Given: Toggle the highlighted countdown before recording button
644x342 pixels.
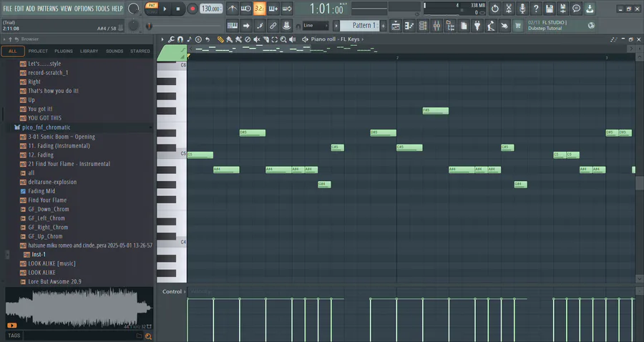Looking at the screenshot, I should [x=259, y=8].
